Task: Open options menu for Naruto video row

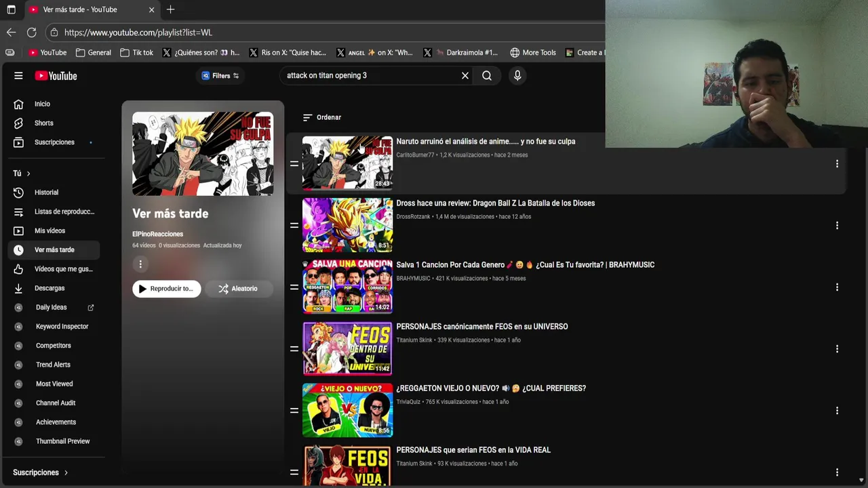Action: click(x=837, y=164)
